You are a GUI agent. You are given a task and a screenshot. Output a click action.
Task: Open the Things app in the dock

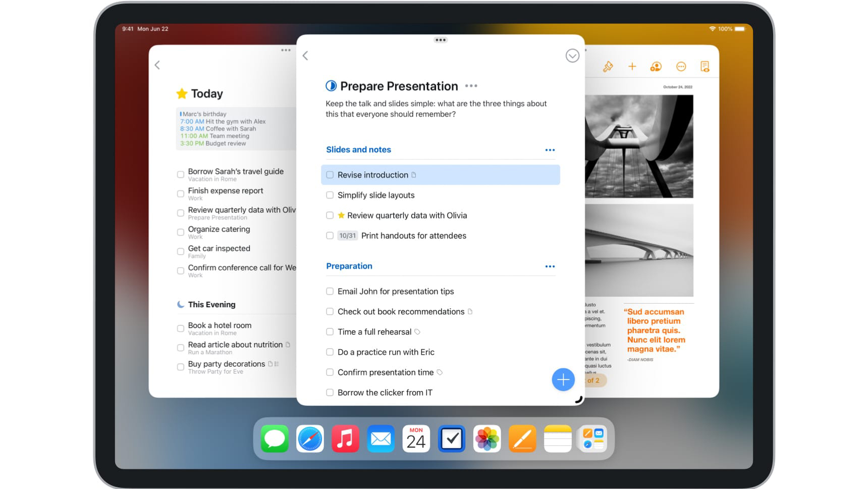tap(451, 438)
